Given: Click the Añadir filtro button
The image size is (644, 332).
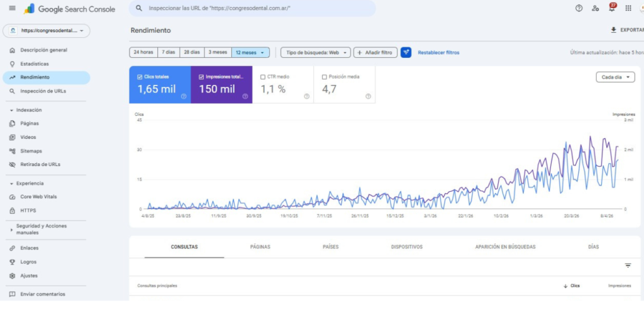Looking at the screenshot, I should (x=375, y=53).
